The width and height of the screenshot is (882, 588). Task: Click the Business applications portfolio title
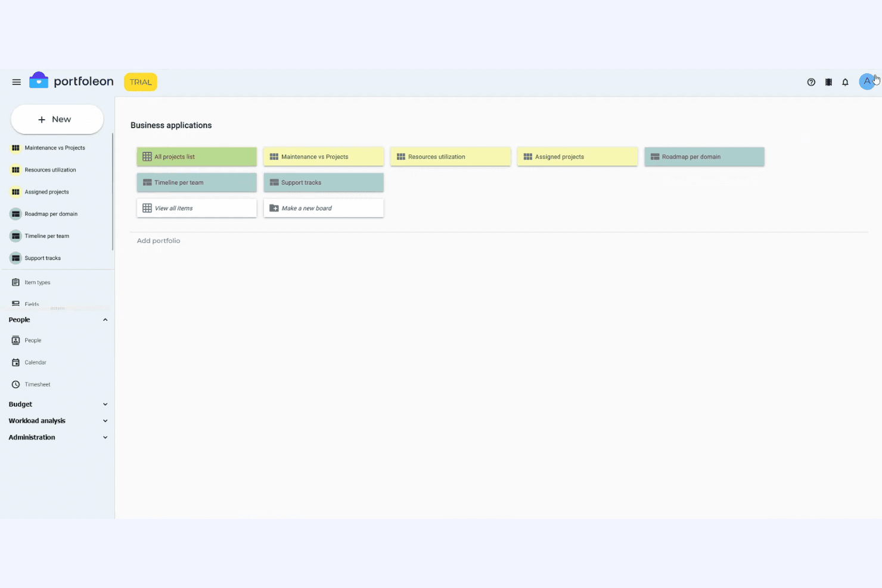point(171,125)
